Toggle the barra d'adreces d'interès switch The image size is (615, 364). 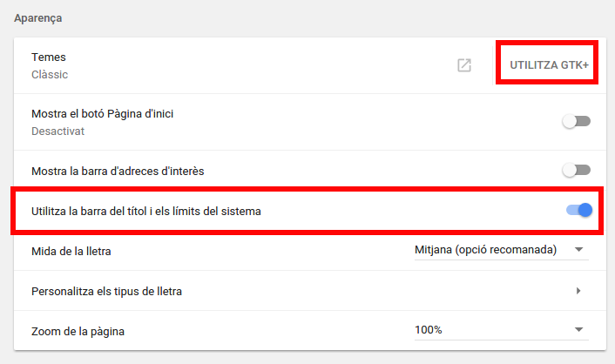[x=576, y=170]
